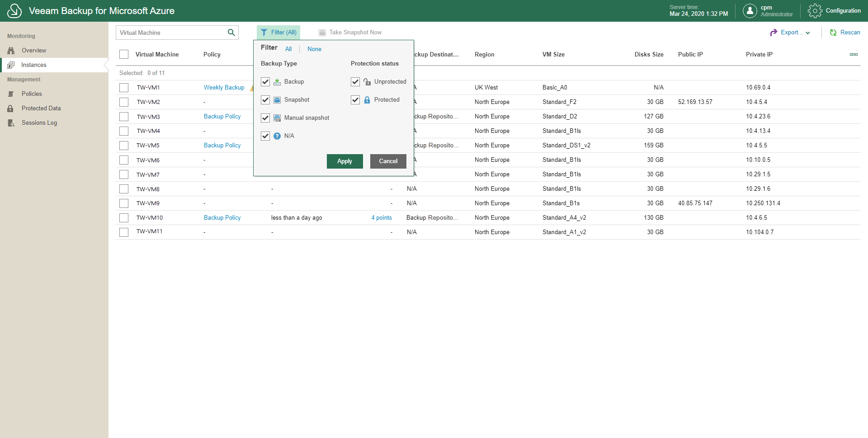
Task: Click the None filter link
Action: point(314,49)
